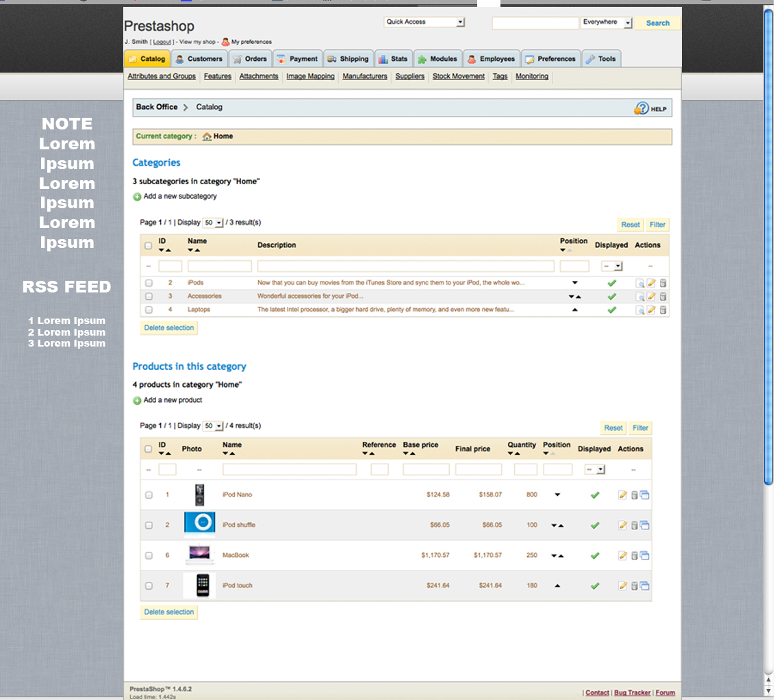
Task: Check the iPods category row checkbox
Action: tap(149, 284)
